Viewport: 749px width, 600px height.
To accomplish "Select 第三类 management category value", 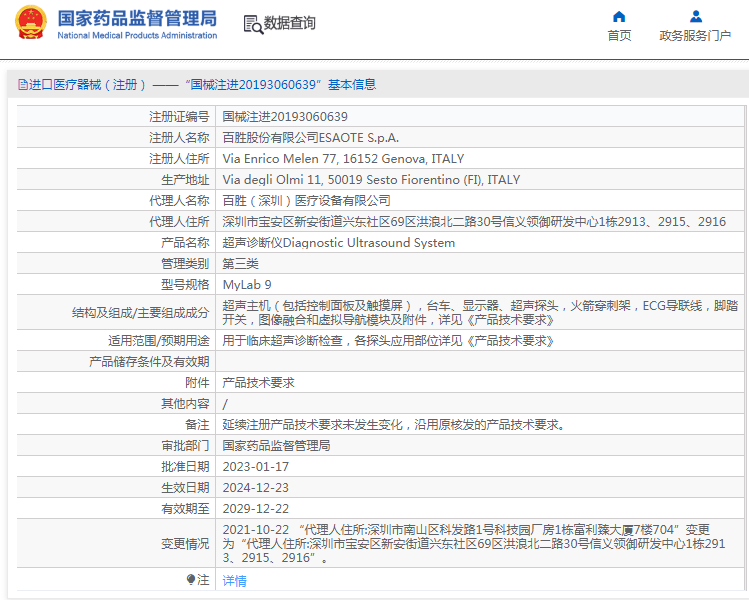I will (x=241, y=264).
